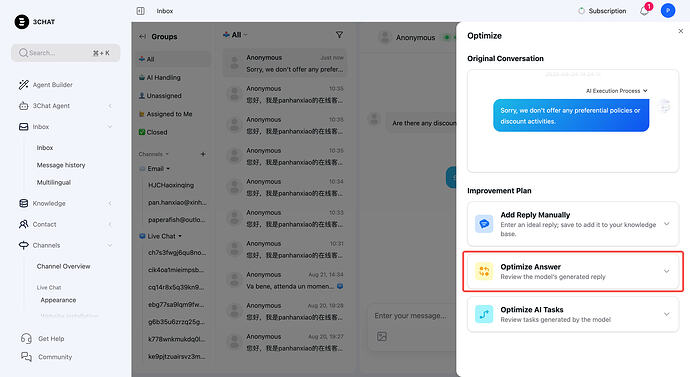The image size is (690, 377).
Task: Add a new channel with plus icon
Action: [203, 154]
